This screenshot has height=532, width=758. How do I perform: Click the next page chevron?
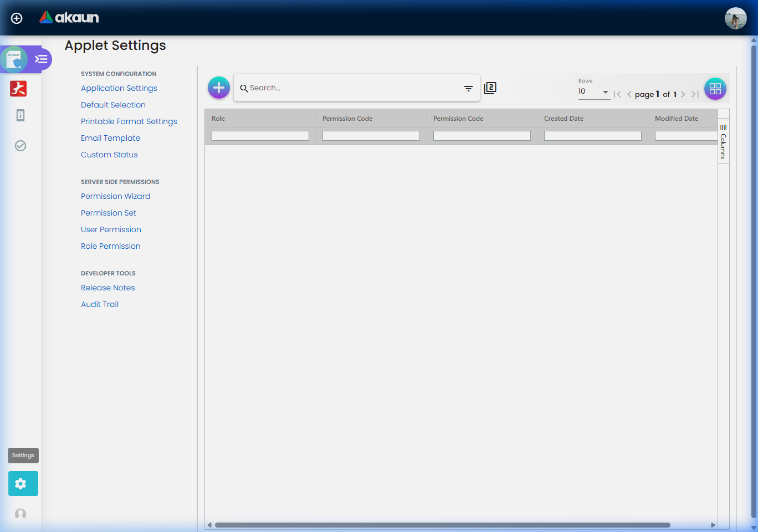(683, 94)
